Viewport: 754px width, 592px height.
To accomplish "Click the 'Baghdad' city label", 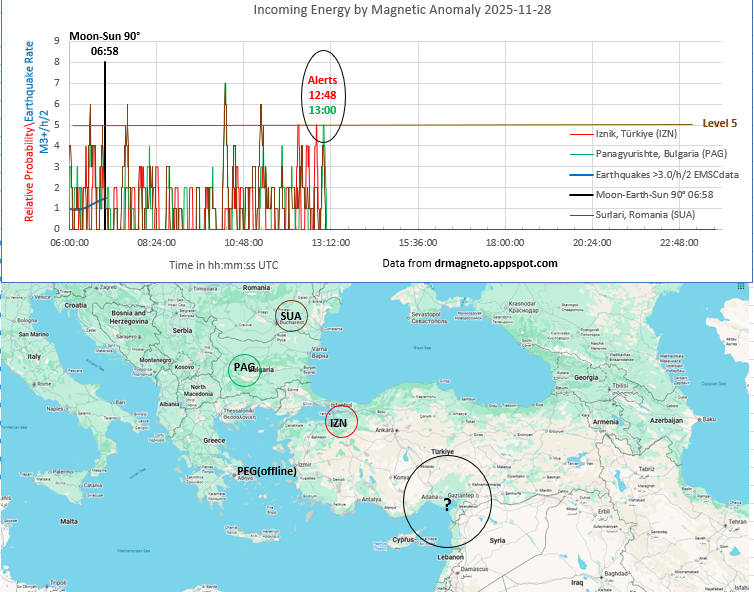I will 616,574.
